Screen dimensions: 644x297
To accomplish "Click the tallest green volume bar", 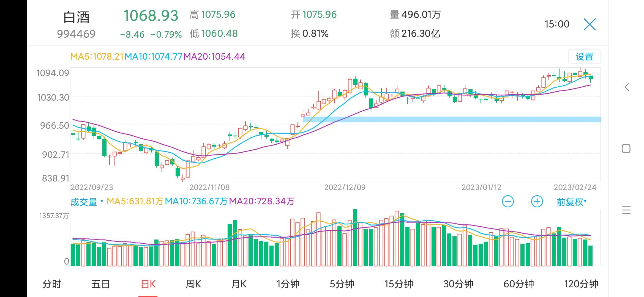I will pos(355,238).
